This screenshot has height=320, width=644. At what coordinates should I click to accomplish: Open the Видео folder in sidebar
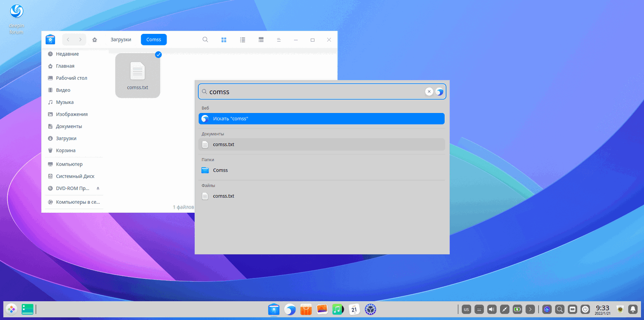click(73, 90)
